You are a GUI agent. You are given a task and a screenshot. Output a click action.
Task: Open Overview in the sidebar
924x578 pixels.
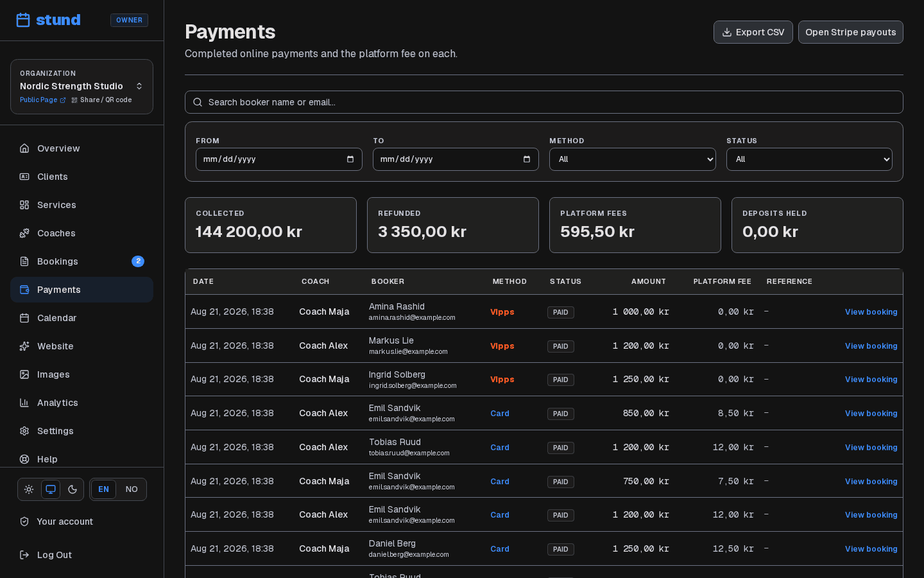pos(81,148)
